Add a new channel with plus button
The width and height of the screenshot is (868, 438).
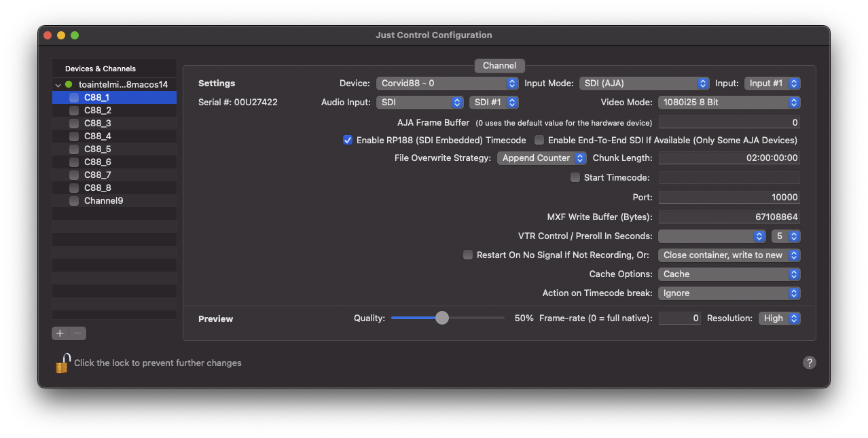click(60, 333)
